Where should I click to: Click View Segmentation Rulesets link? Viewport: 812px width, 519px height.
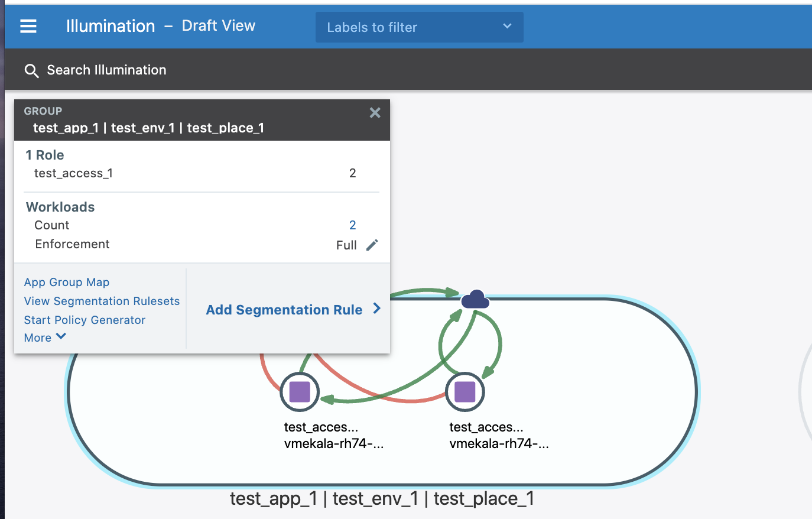click(x=102, y=301)
